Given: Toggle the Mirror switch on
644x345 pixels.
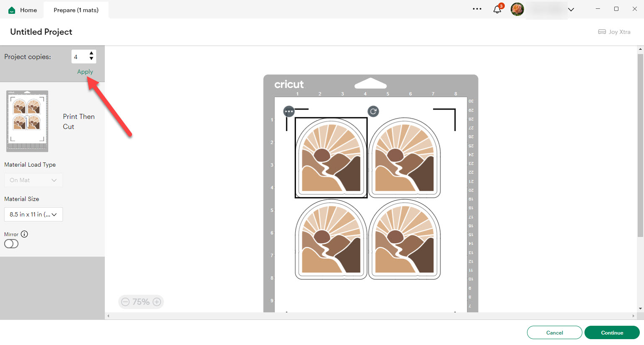Looking at the screenshot, I should point(11,244).
